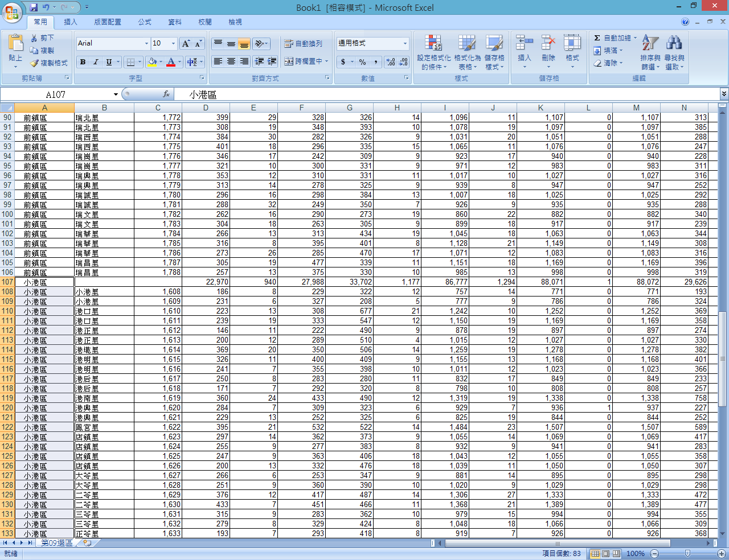This screenshot has width=729, height=560.
Task: Toggle bold formatting
Action: pos(83,62)
